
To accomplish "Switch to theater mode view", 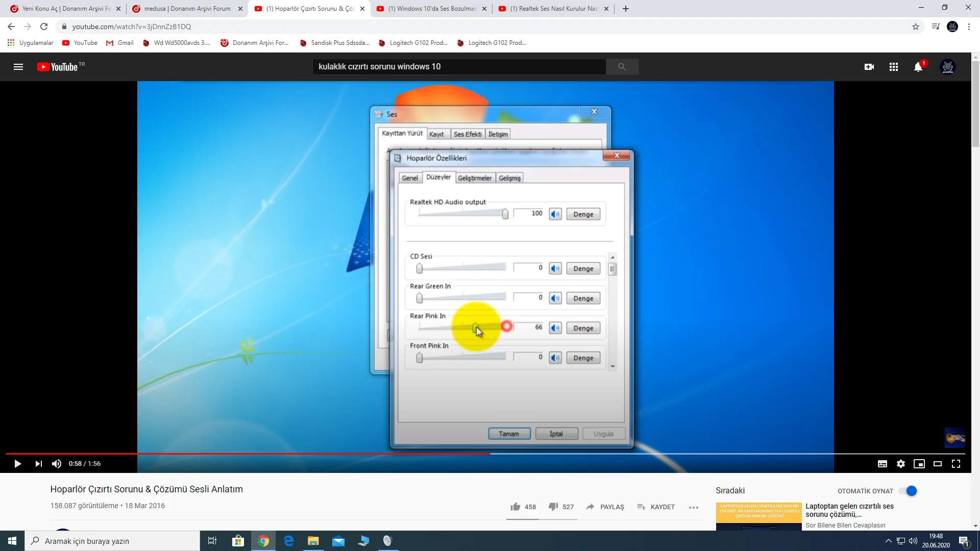I will coord(938,464).
